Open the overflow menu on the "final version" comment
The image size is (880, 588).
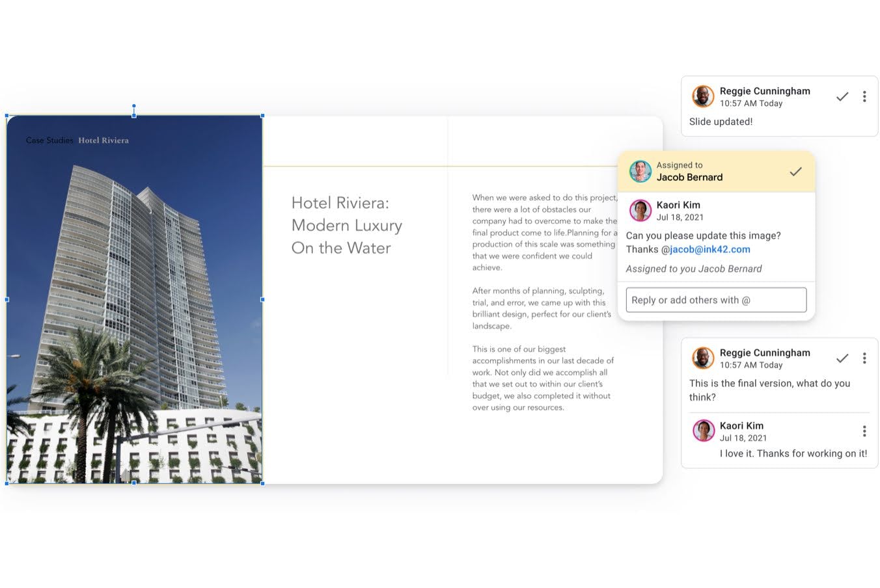[x=865, y=358]
